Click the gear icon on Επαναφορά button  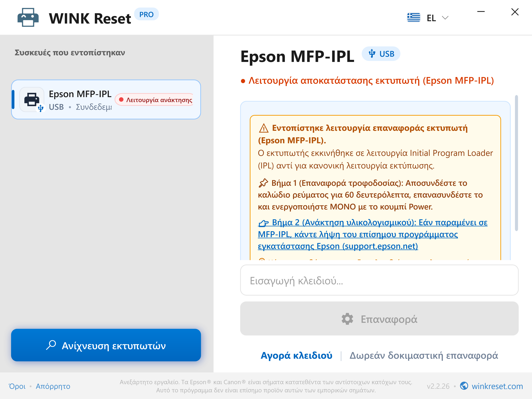tap(347, 319)
